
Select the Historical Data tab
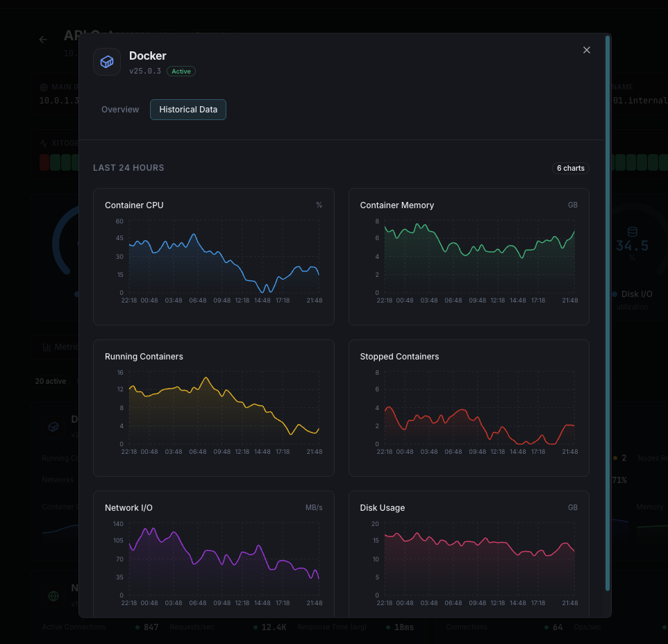[x=187, y=109]
